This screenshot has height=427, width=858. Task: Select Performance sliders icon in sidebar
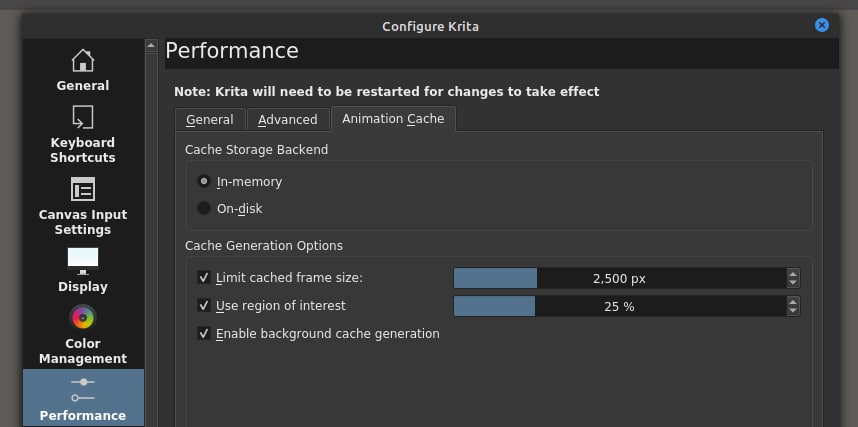(x=83, y=390)
